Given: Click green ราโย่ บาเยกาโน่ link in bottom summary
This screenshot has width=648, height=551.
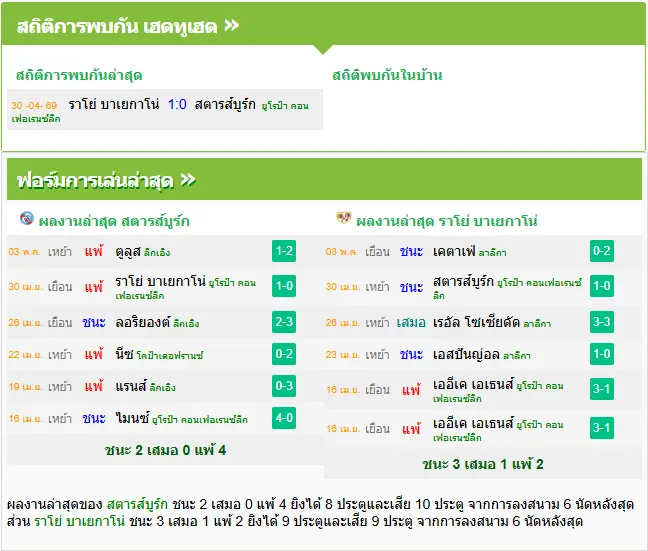Looking at the screenshot, I should coord(79,521).
